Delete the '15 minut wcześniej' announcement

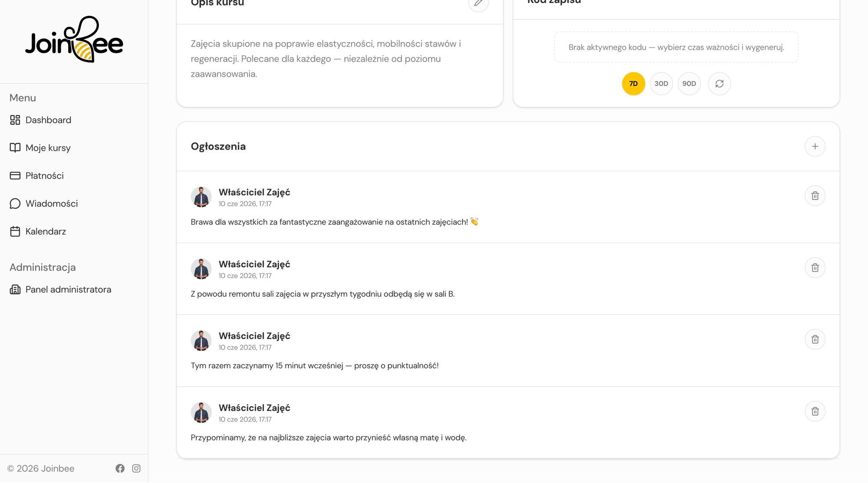tap(815, 339)
